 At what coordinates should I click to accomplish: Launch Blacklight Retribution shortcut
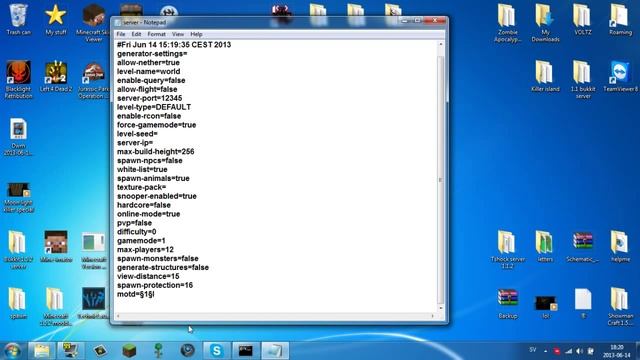[18, 80]
